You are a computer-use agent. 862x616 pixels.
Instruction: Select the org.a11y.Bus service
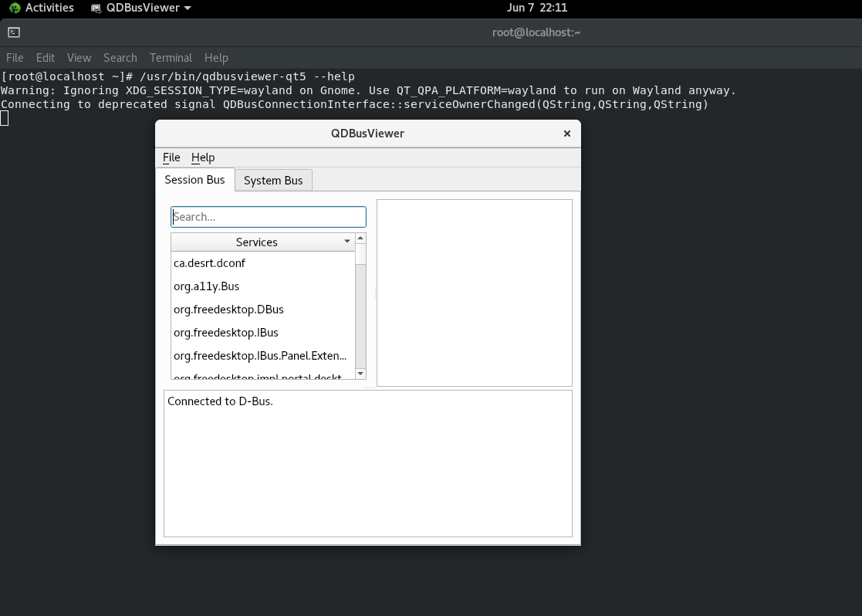(206, 286)
